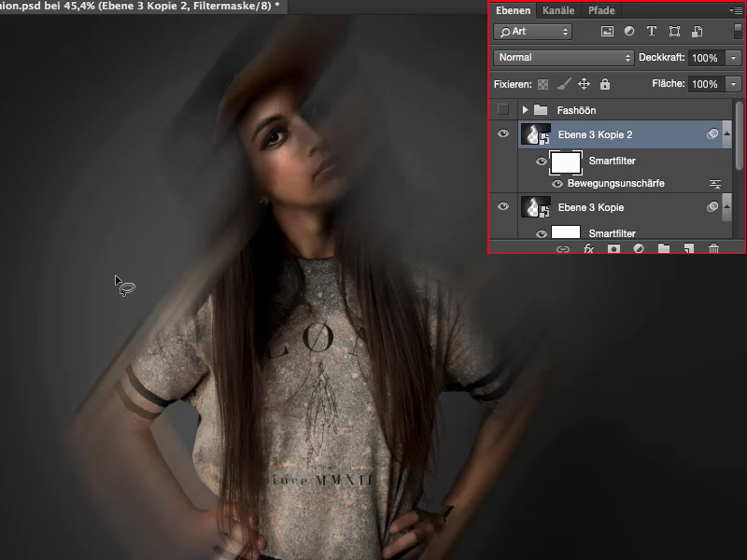This screenshot has width=747, height=560.
Task: Expand the Fashöön layer group
Action: tap(524, 109)
